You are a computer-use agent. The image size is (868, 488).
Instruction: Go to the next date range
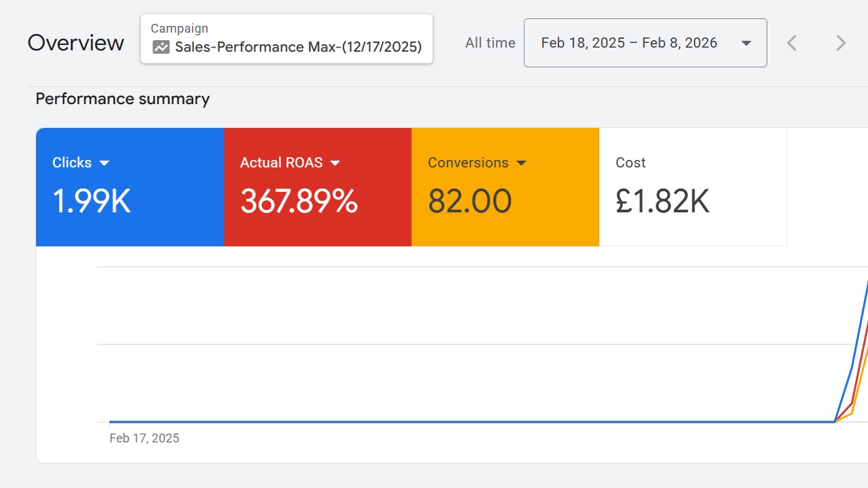[x=841, y=43]
